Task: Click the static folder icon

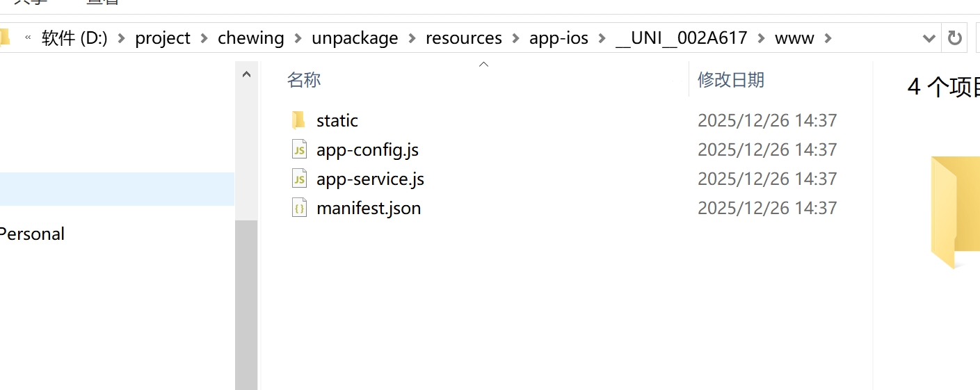Action: [298, 120]
